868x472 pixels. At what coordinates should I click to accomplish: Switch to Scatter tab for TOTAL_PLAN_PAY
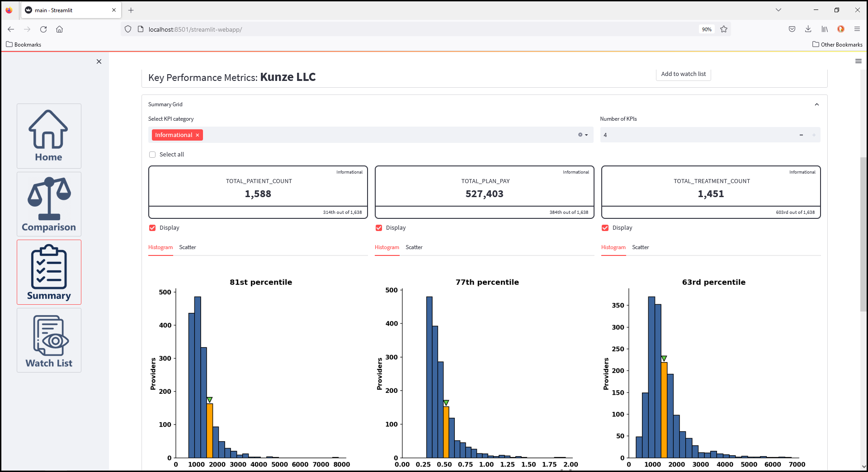414,247
